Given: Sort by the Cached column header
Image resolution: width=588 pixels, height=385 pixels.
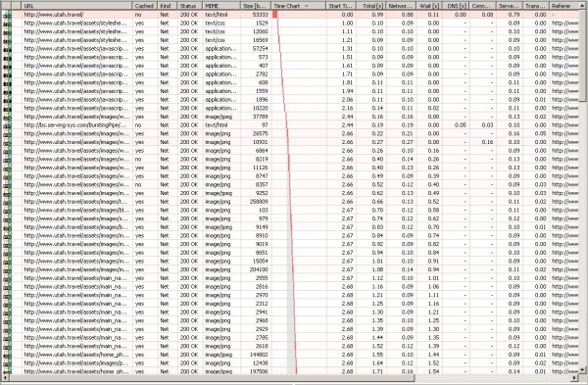Looking at the screenshot, I should coord(145,6).
